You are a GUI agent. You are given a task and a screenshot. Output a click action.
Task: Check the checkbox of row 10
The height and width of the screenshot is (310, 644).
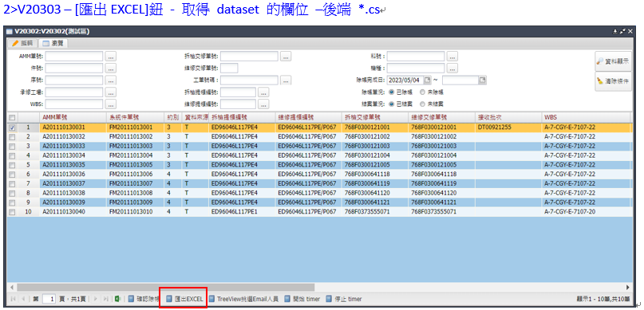[x=12, y=212]
